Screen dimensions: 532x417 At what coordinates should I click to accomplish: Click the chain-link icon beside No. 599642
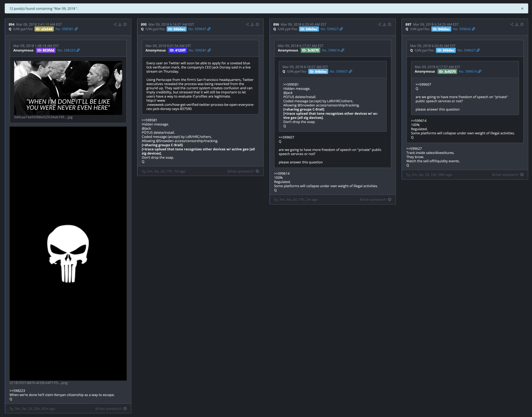click(x=473, y=29)
